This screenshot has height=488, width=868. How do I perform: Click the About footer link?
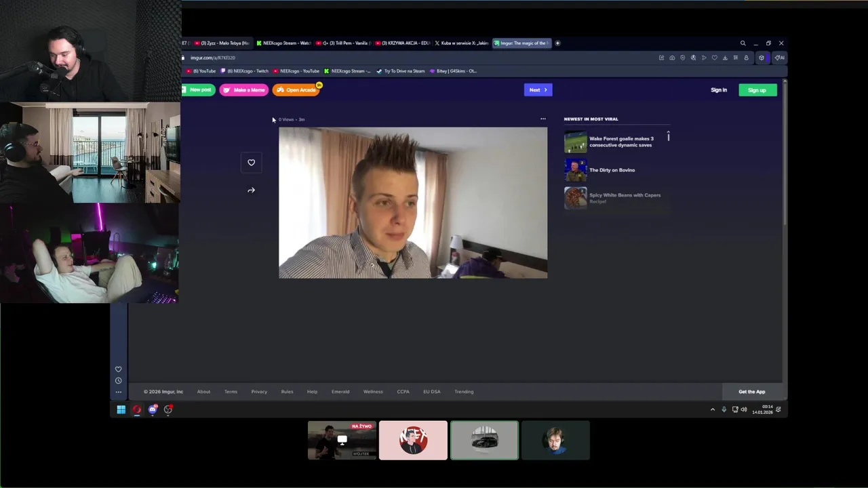203,392
